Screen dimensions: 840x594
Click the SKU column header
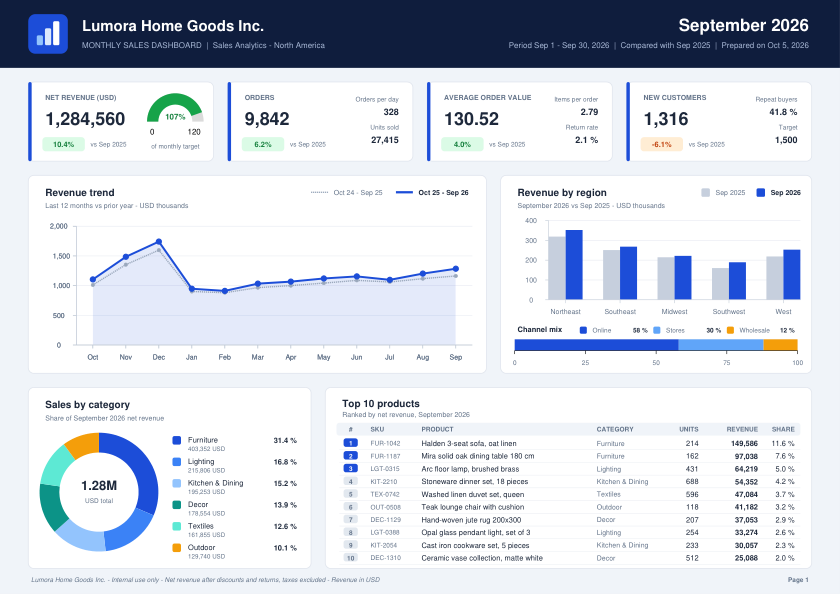(377, 430)
